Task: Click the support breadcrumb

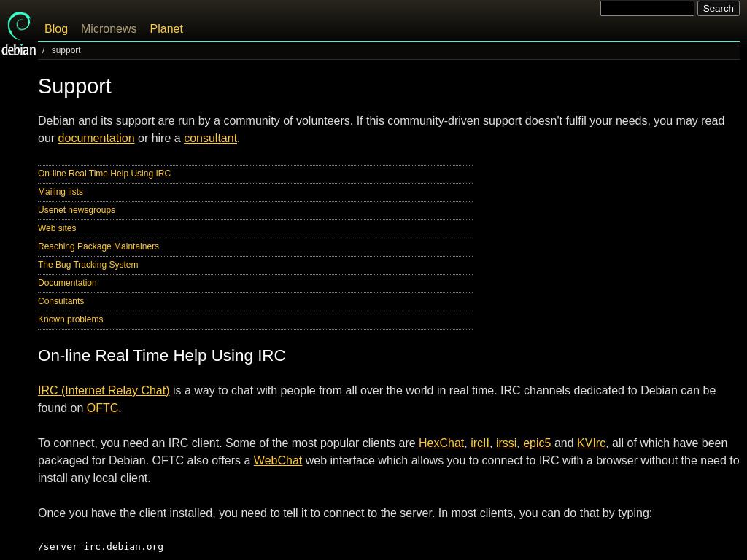Action: click(x=66, y=50)
